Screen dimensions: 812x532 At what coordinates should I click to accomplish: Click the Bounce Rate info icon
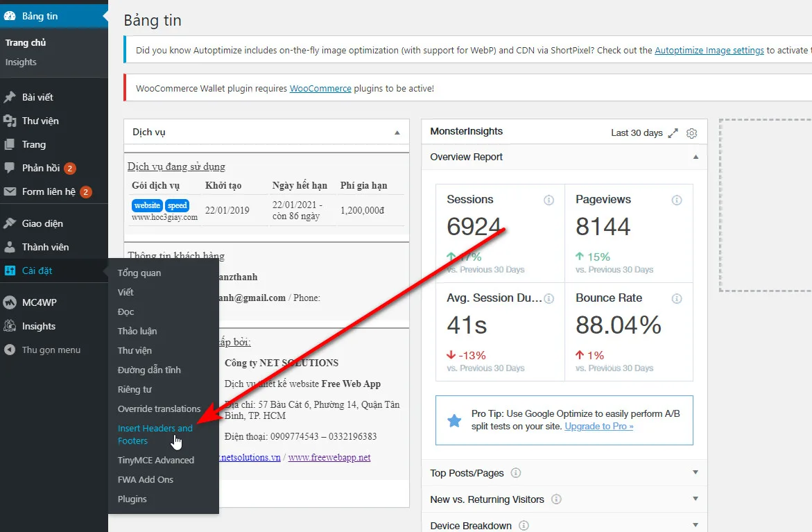[676, 298]
